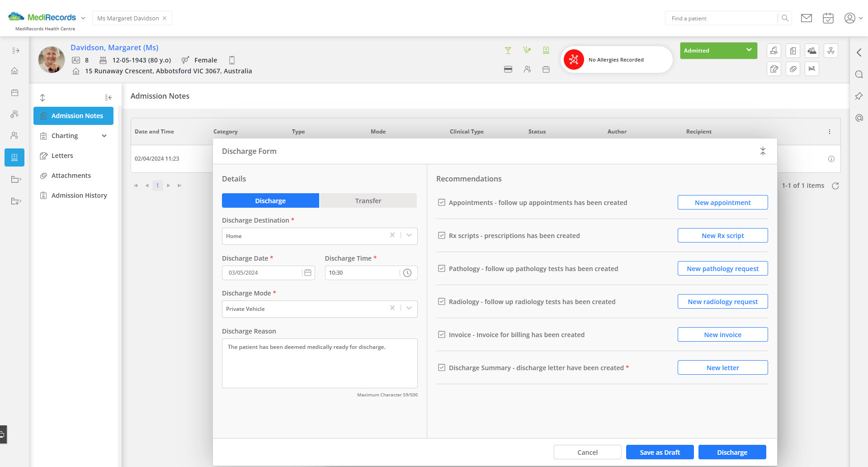Click the pin icon on right sidebar

click(x=859, y=96)
